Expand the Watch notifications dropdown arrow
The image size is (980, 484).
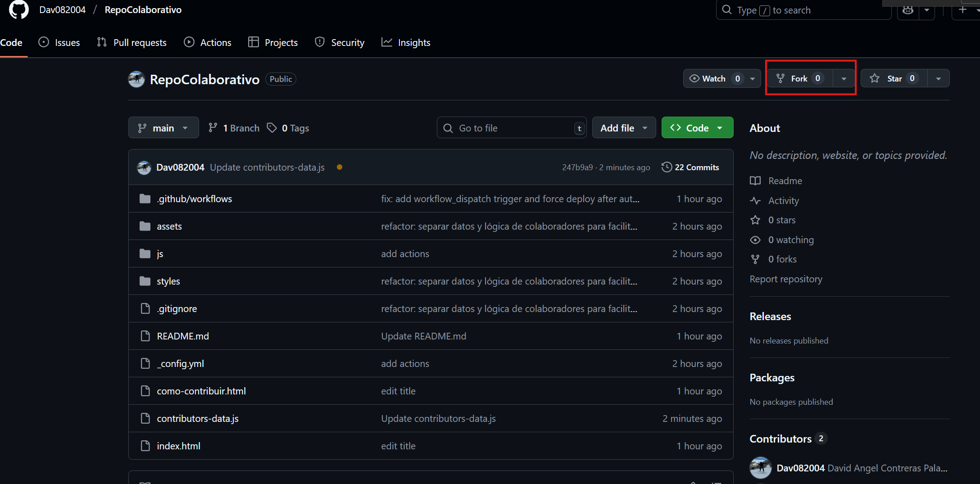(x=753, y=78)
